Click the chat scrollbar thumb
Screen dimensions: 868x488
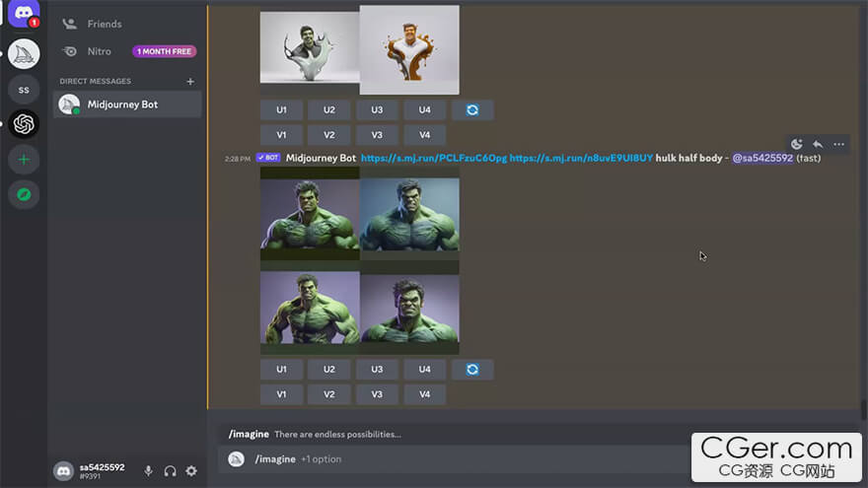point(864,410)
